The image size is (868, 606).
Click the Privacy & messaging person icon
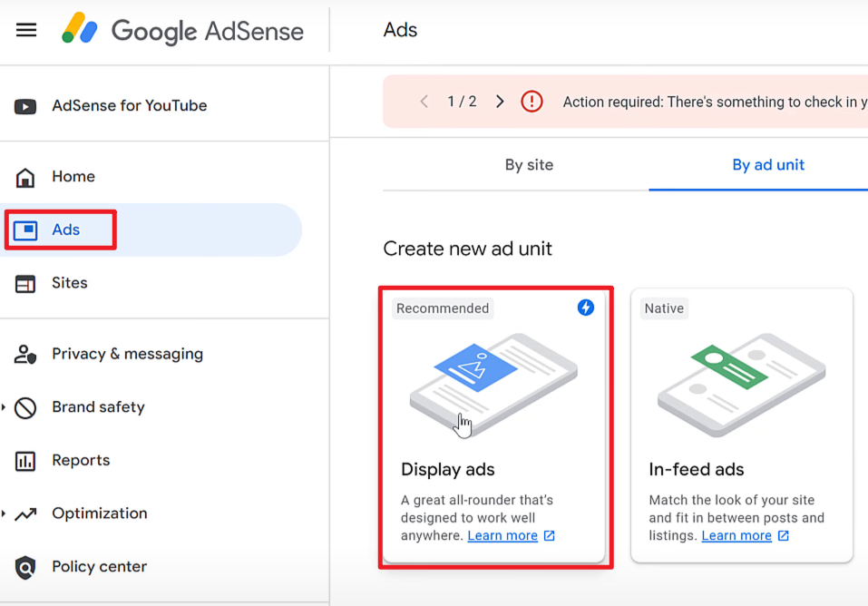(x=25, y=355)
